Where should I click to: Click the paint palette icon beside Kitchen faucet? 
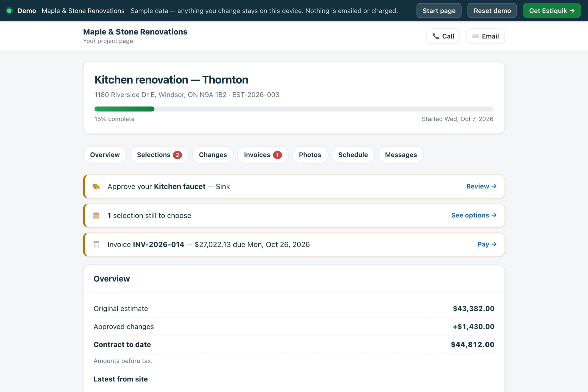tap(96, 186)
